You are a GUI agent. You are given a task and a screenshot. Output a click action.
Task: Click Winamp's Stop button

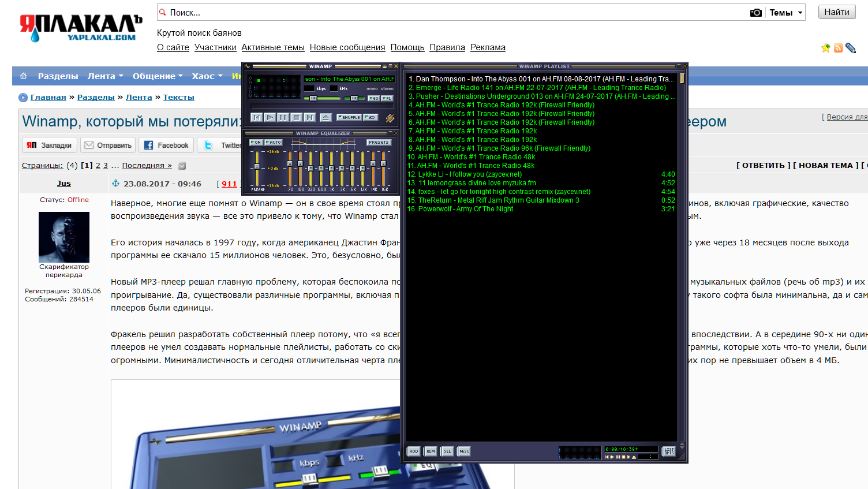297,117
